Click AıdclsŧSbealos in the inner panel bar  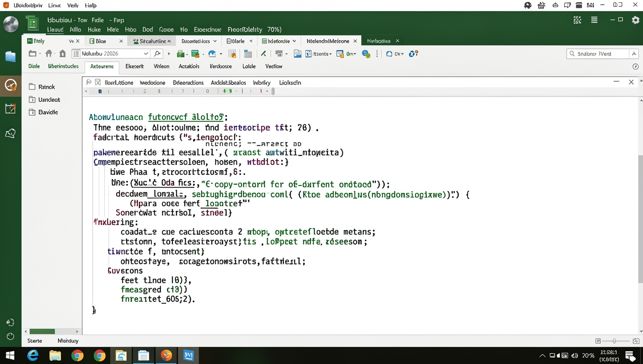pos(228,82)
